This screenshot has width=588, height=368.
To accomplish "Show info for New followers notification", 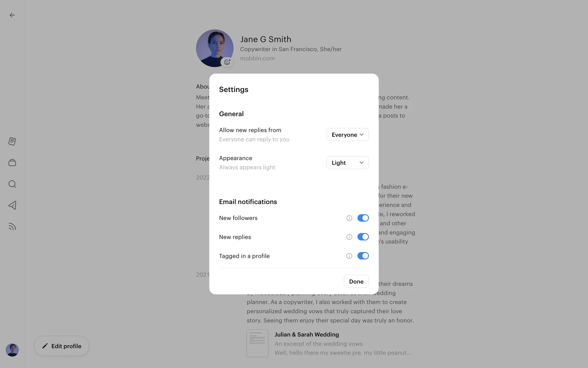I will (349, 218).
